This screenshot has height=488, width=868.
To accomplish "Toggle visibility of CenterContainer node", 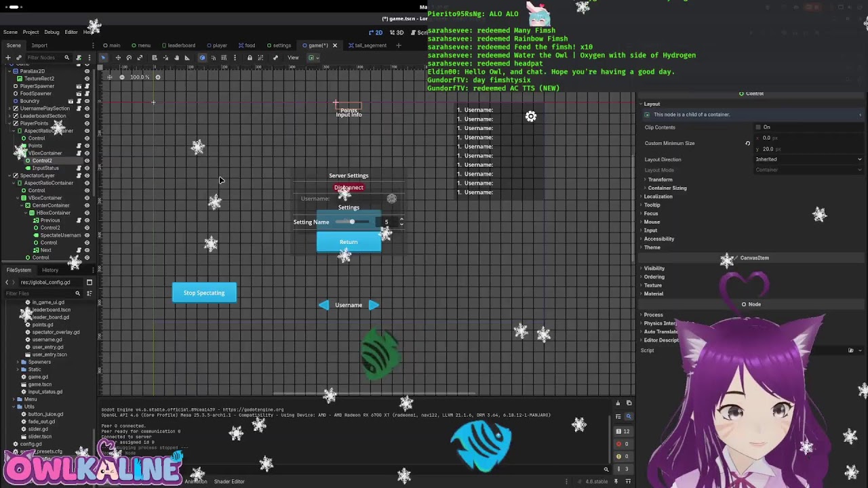I will click(87, 205).
